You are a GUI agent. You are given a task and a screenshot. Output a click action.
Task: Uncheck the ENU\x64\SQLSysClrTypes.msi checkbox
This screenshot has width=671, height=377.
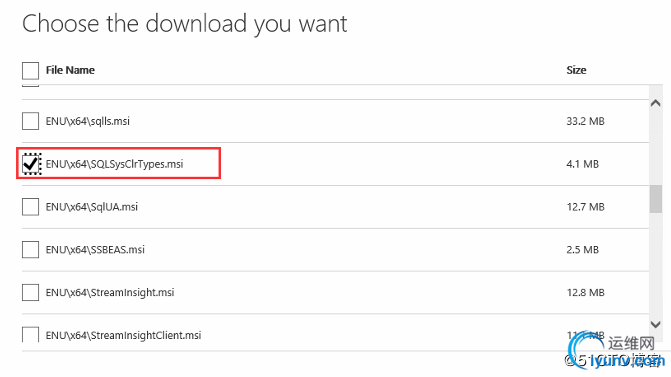click(30, 164)
